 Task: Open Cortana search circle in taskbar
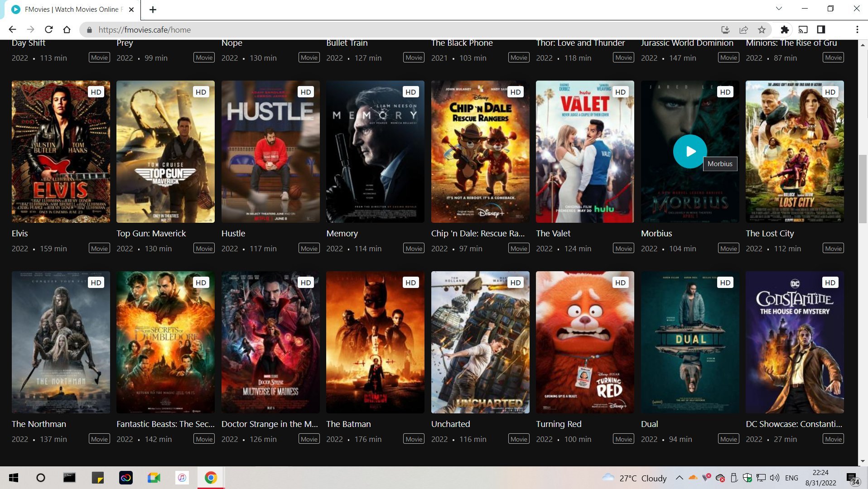(41, 478)
